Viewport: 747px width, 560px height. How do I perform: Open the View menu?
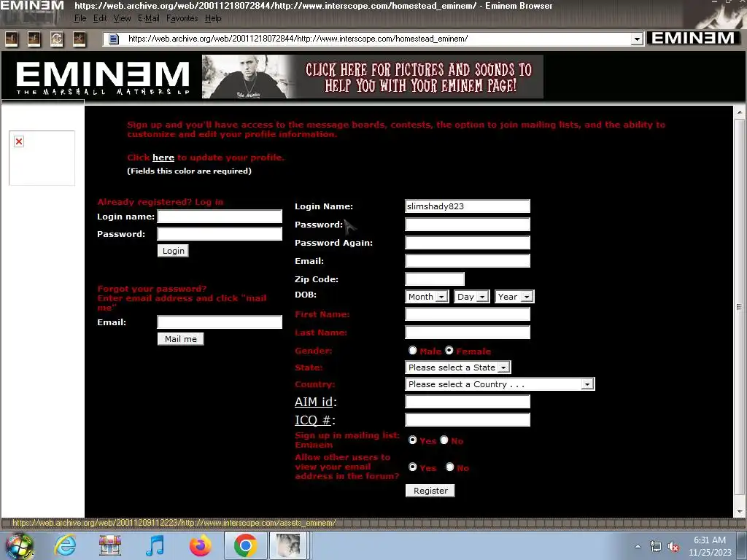122,18
